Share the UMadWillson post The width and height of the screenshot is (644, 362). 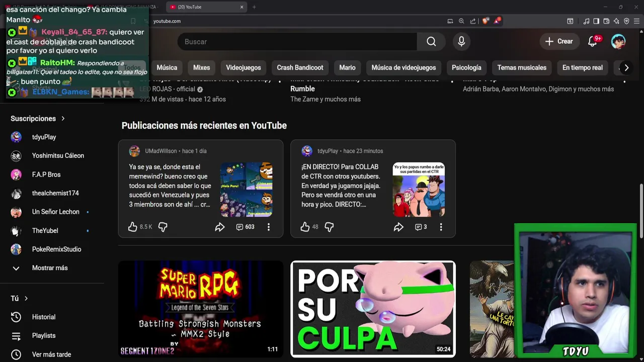tap(220, 227)
